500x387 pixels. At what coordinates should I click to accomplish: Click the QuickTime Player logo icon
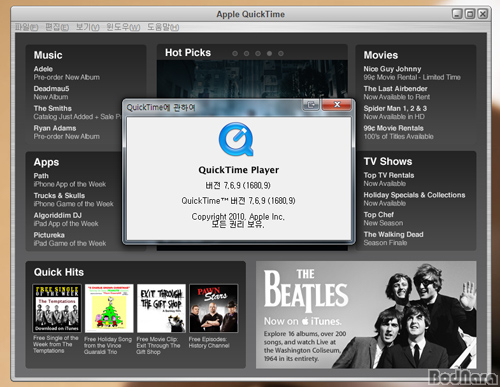pos(236,139)
